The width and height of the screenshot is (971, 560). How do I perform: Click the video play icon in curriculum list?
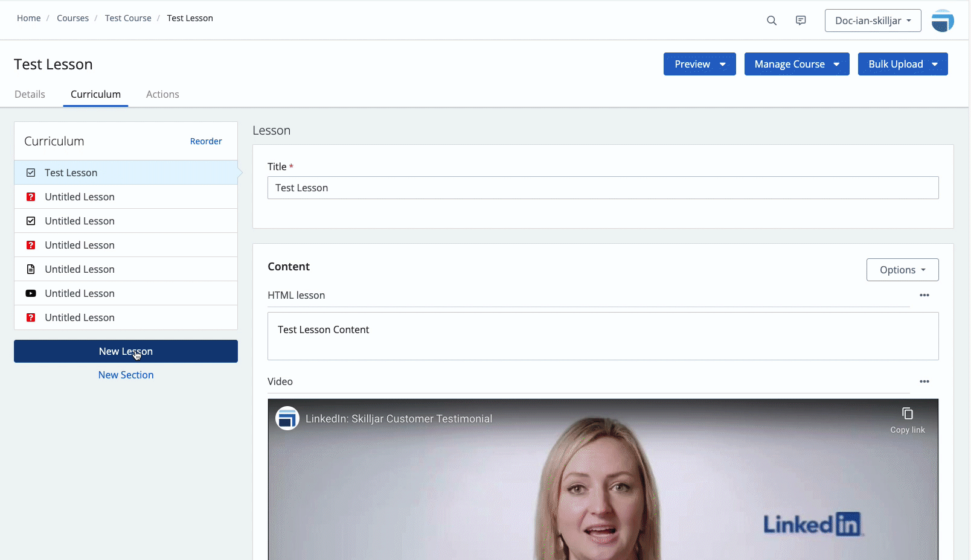click(31, 293)
